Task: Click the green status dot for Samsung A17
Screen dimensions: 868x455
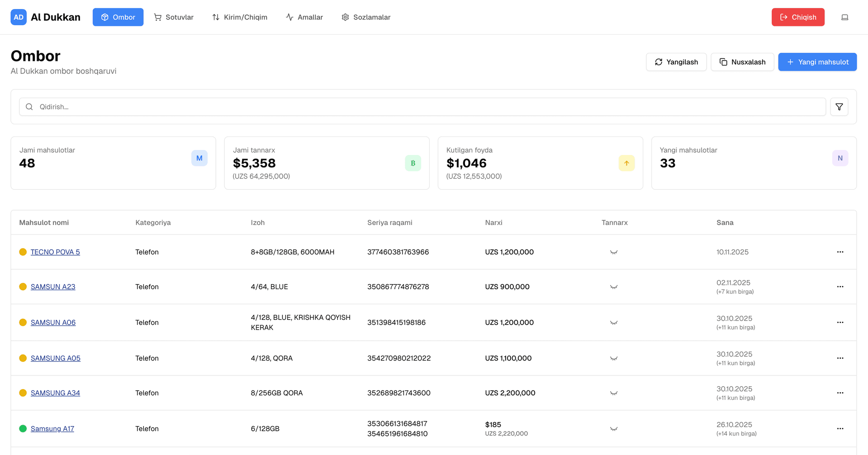Action: pyautogui.click(x=23, y=428)
